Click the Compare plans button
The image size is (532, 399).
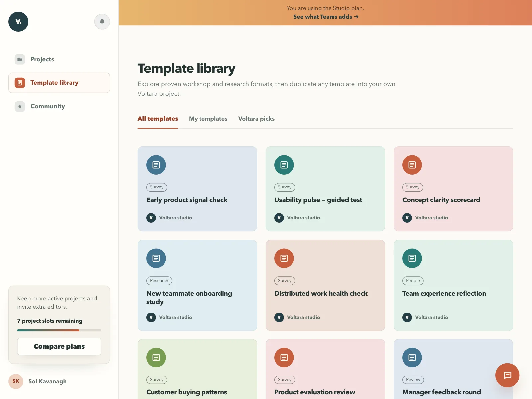click(59, 346)
